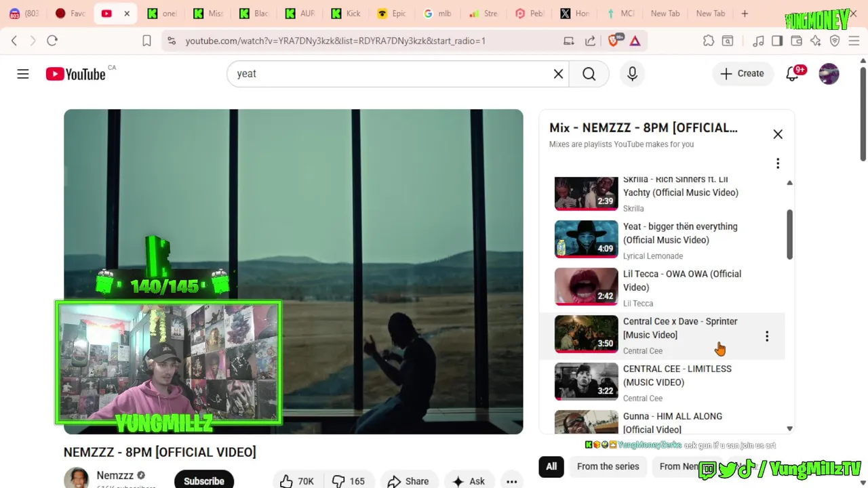
Task: Bookmark this page
Action: coord(146,41)
